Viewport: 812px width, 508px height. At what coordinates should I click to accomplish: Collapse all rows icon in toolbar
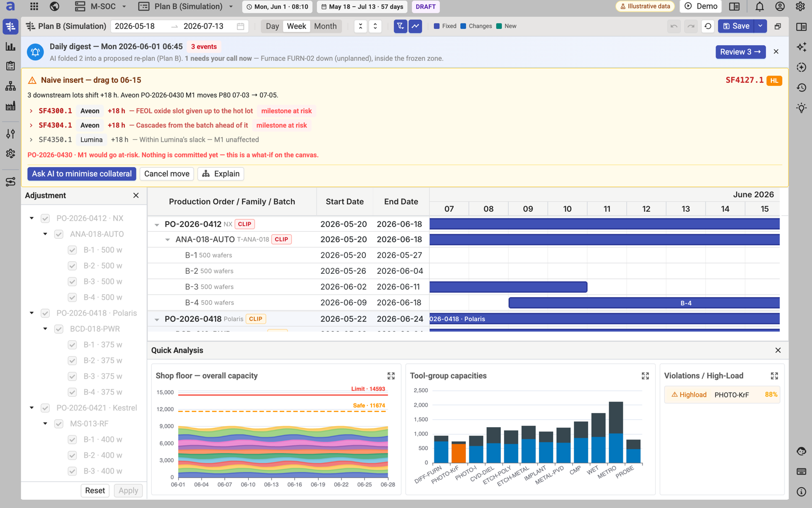pyautogui.click(x=360, y=26)
